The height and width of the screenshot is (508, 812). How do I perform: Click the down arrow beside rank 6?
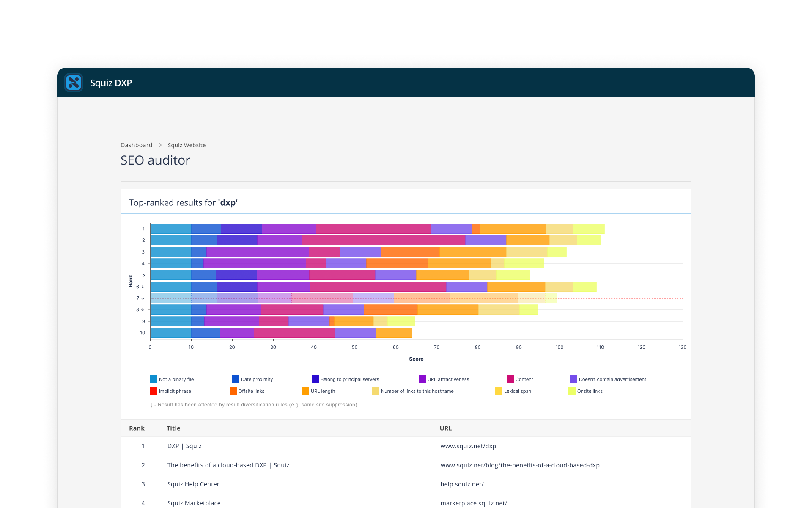click(x=143, y=287)
